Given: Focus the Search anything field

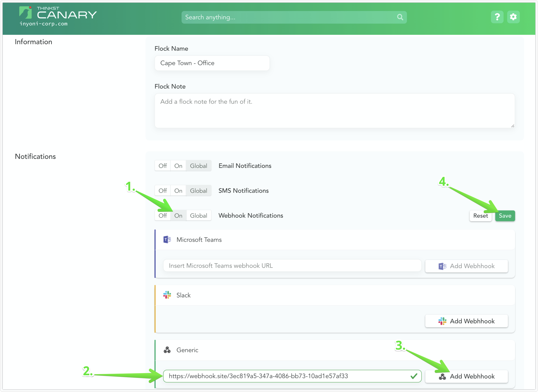Looking at the screenshot, I should tap(294, 17).
